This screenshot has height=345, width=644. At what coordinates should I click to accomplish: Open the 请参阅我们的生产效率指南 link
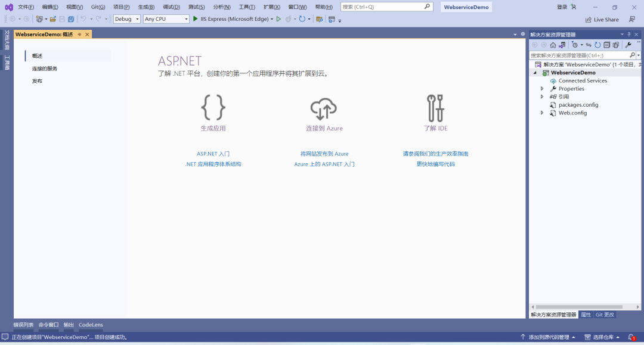coord(436,154)
